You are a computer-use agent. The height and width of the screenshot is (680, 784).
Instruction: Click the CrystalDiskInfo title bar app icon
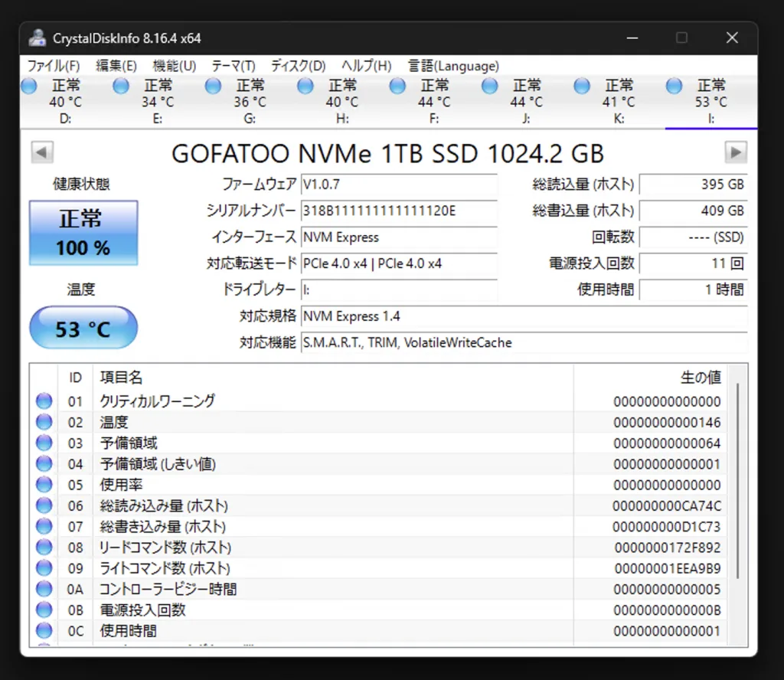37,38
